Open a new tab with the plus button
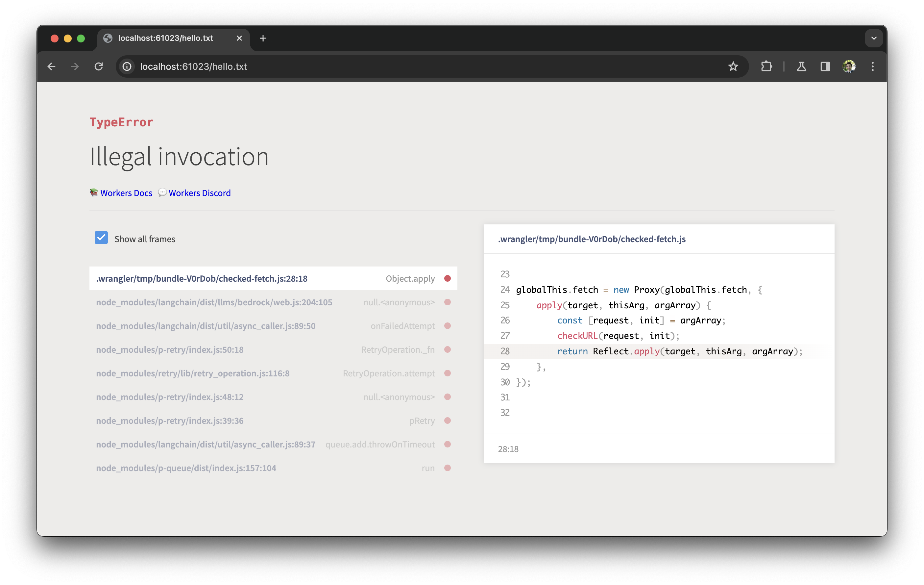 pos(263,38)
